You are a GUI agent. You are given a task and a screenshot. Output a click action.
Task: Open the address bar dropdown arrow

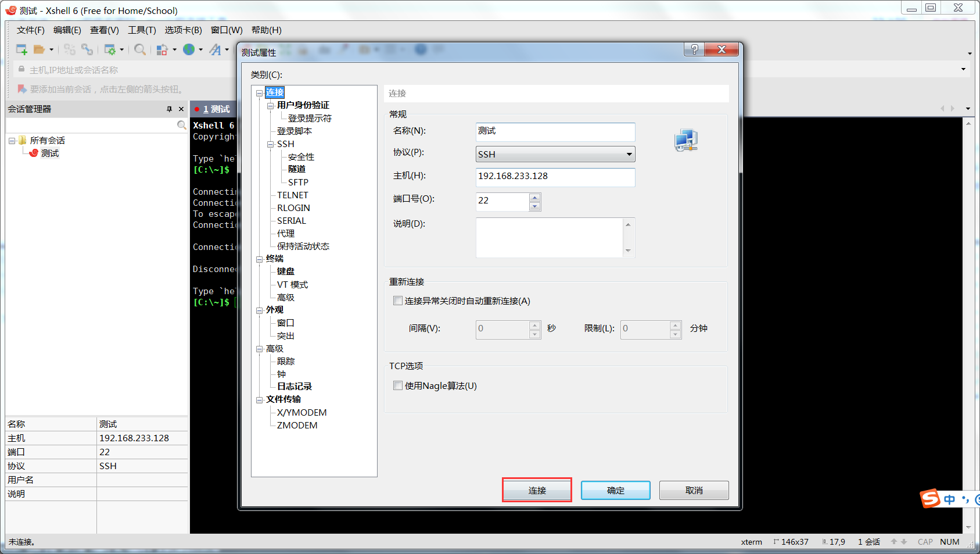coord(963,69)
